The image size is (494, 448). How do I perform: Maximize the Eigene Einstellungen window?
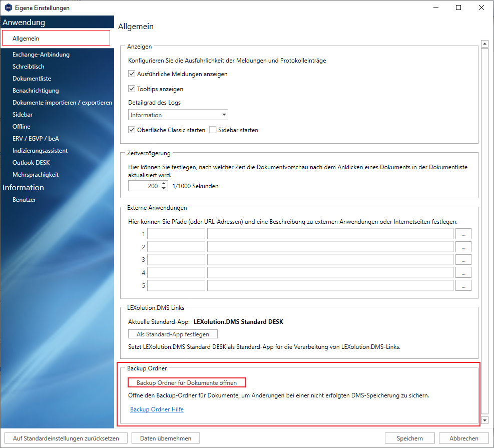(458, 8)
